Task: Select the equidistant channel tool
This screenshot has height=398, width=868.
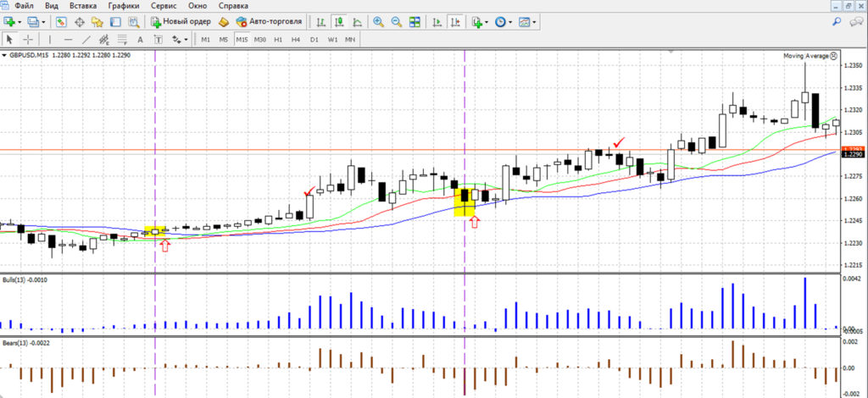Action: pyautogui.click(x=104, y=39)
